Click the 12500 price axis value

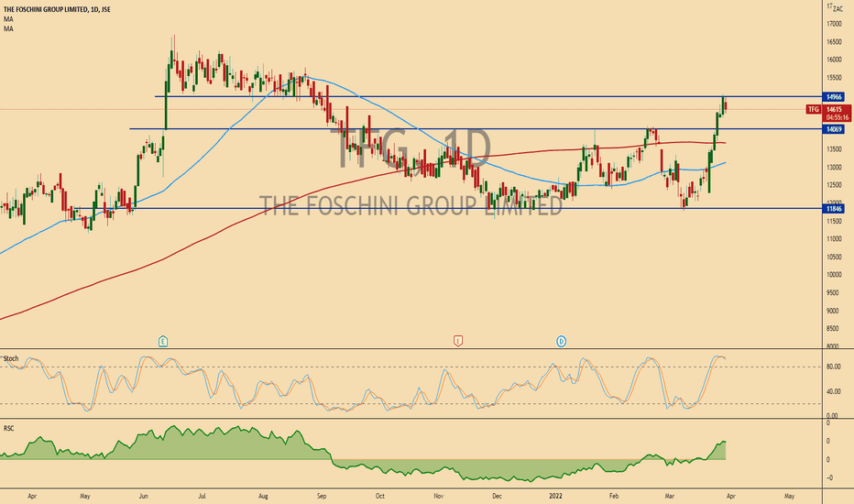pos(834,185)
